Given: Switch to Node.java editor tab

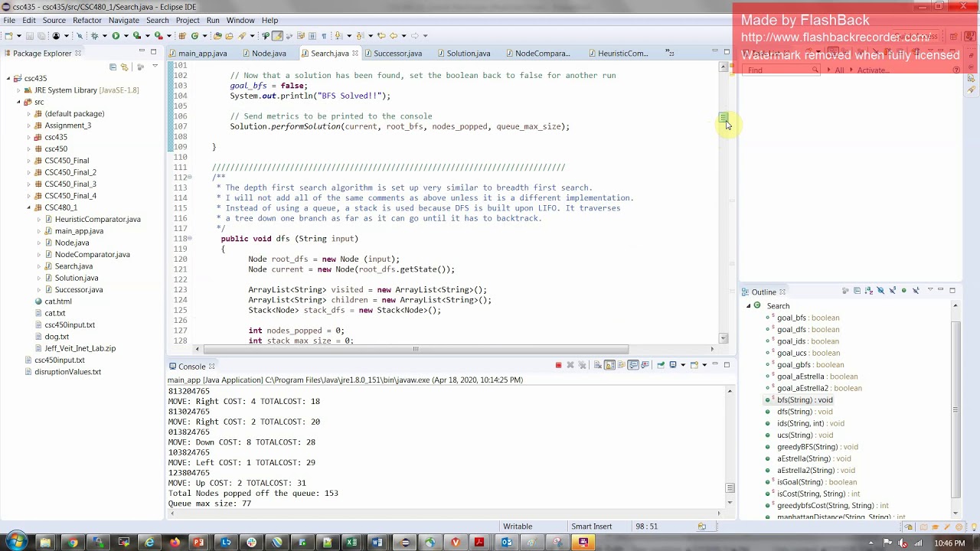Looking at the screenshot, I should pos(269,53).
